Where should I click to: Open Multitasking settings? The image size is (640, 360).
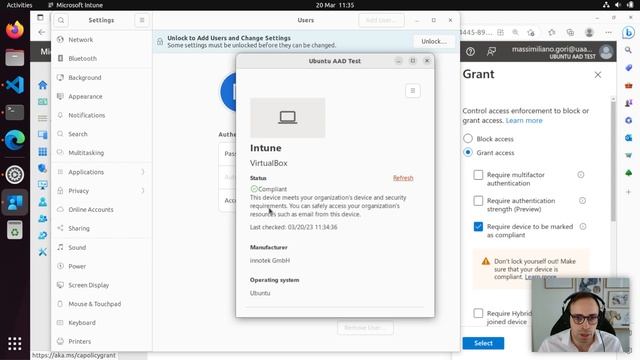101,153
